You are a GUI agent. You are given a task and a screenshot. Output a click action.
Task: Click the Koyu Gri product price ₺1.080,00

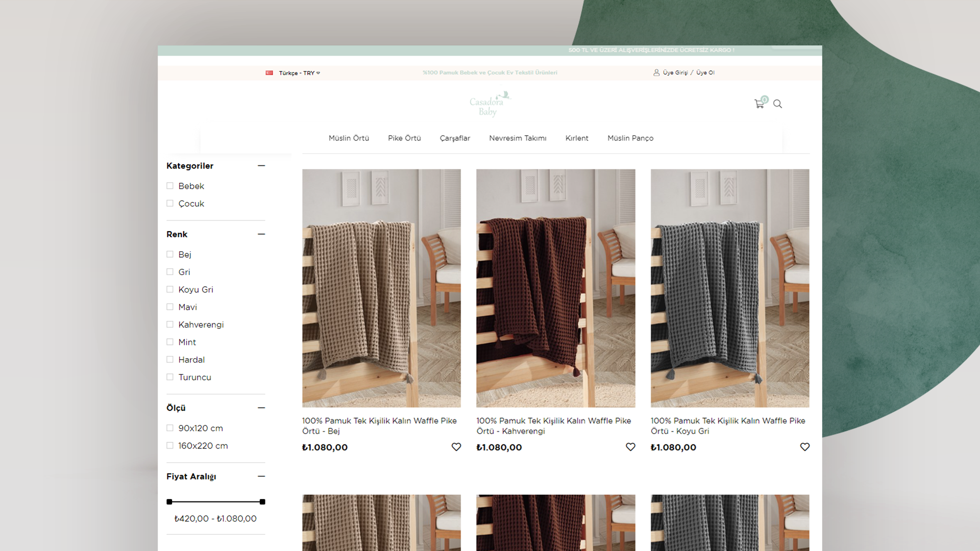click(x=673, y=447)
